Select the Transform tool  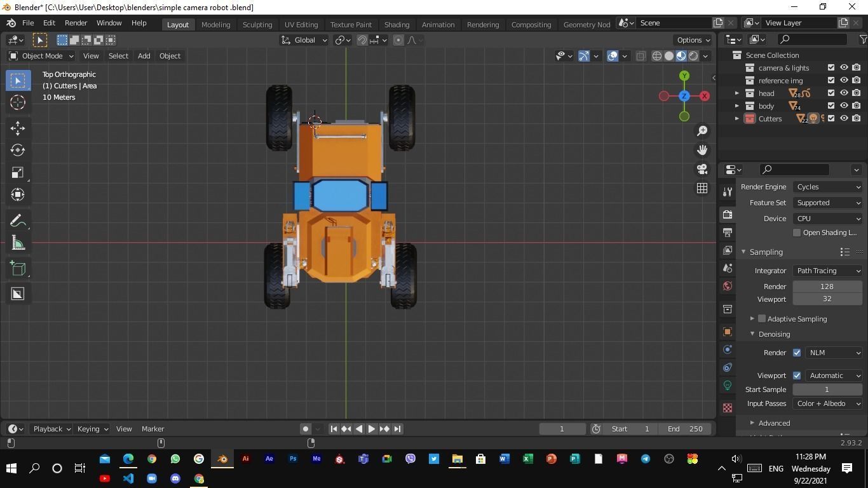click(18, 194)
